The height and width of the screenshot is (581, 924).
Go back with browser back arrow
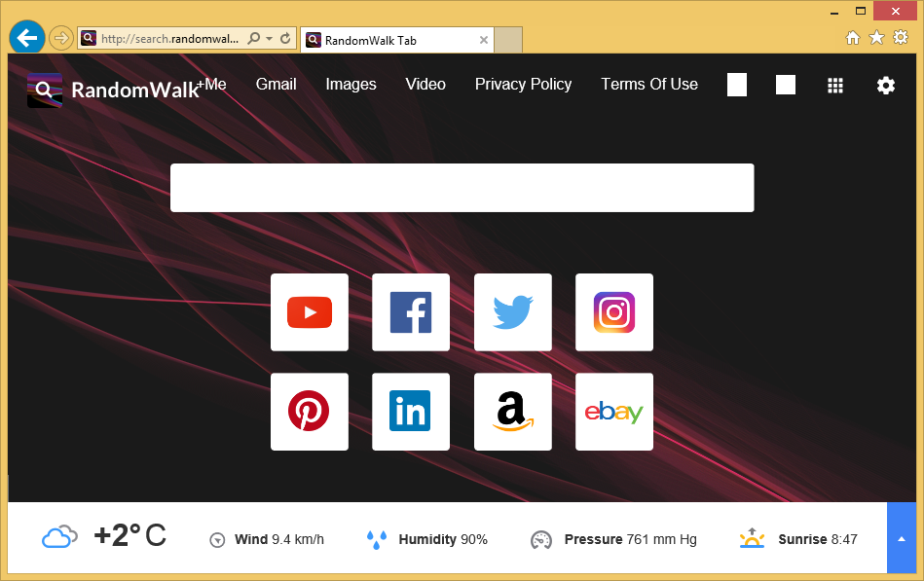[27, 38]
